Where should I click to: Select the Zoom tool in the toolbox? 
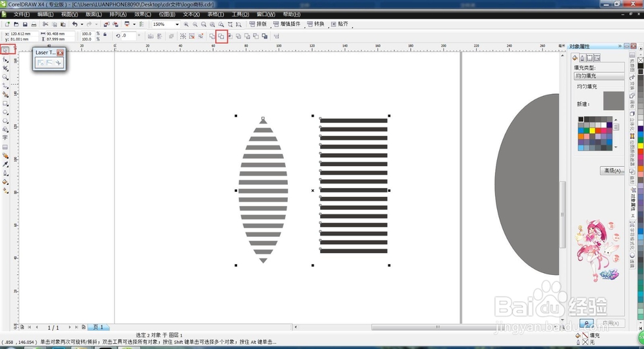[x=5, y=77]
